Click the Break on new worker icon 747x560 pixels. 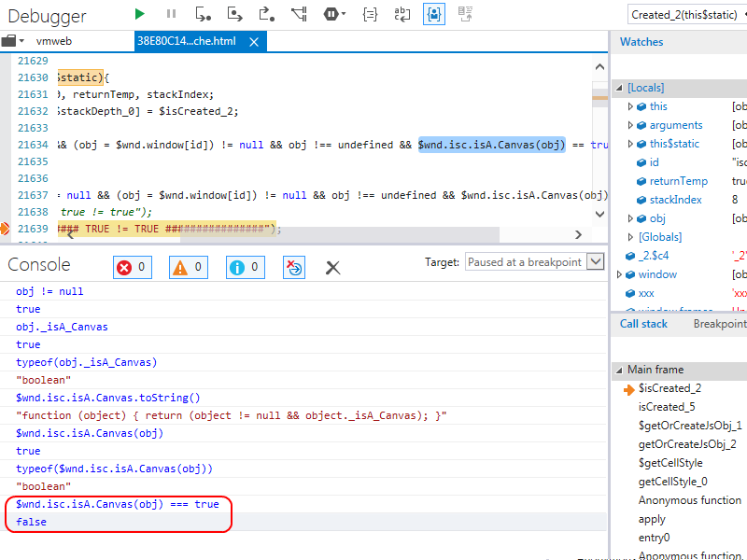[299, 14]
